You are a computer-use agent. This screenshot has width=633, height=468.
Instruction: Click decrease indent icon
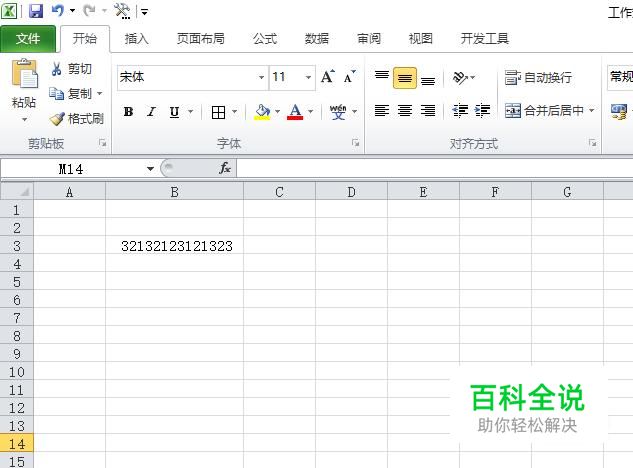(x=460, y=110)
